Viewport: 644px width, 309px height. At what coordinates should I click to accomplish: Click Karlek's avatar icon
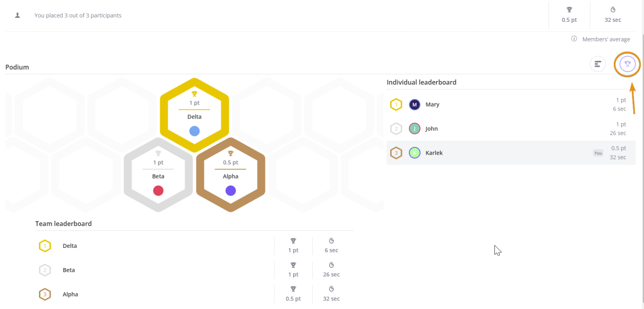414,153
